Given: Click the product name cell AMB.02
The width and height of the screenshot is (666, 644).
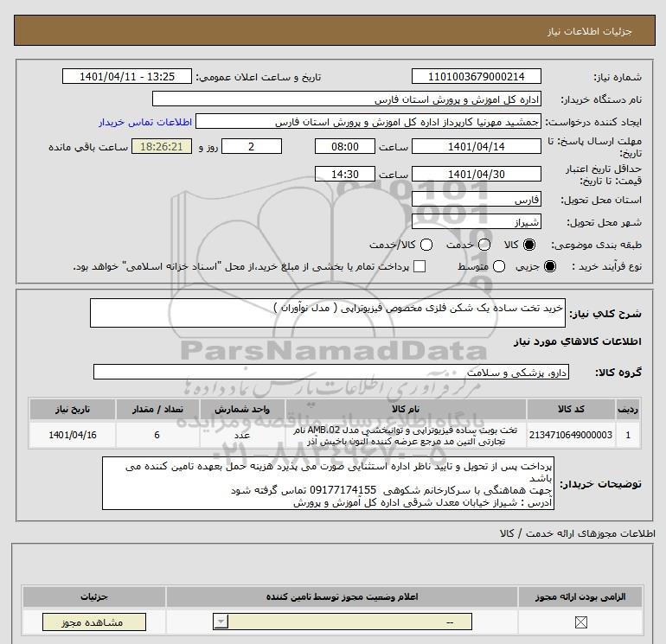Looking at the screenshot, I should 406,435.
